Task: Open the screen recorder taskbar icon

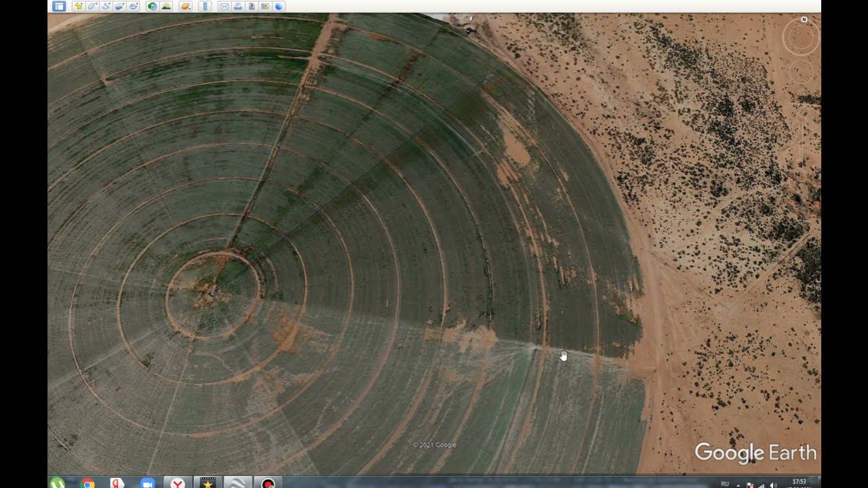Action: [x=268, y=483]
